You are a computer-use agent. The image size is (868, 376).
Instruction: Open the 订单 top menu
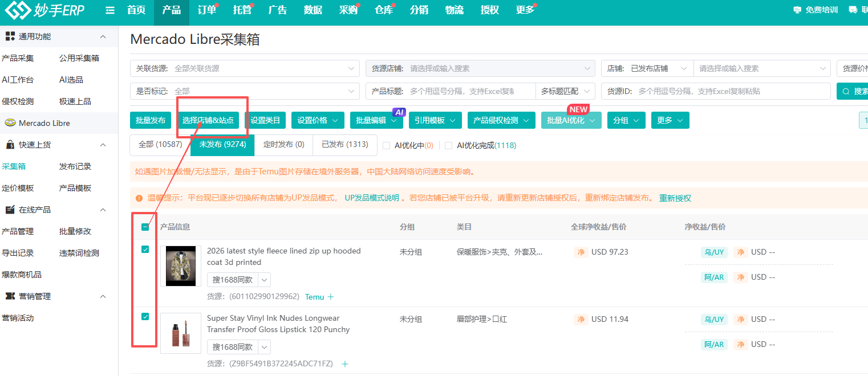tap(207, 10)
